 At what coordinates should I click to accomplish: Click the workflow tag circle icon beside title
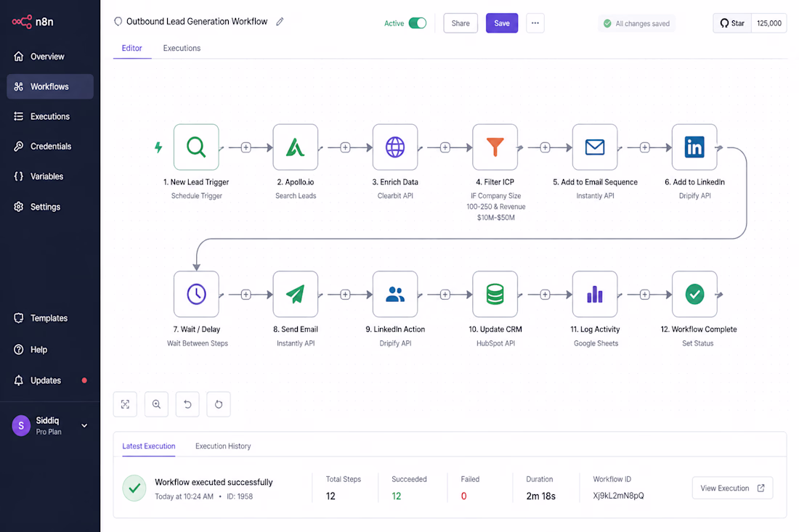tap(118, 21)
